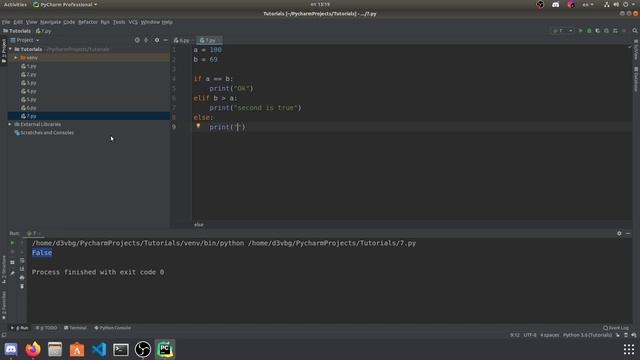Click 'else' breadcrumb below the editor
This screenshot has height=360, width=640.
point(199,224)
